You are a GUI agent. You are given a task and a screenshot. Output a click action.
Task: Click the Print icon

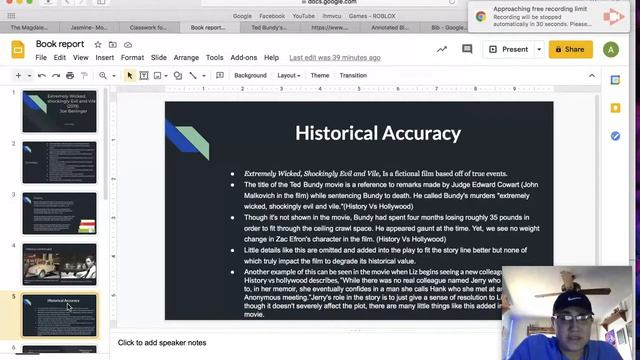pos(70,76)
